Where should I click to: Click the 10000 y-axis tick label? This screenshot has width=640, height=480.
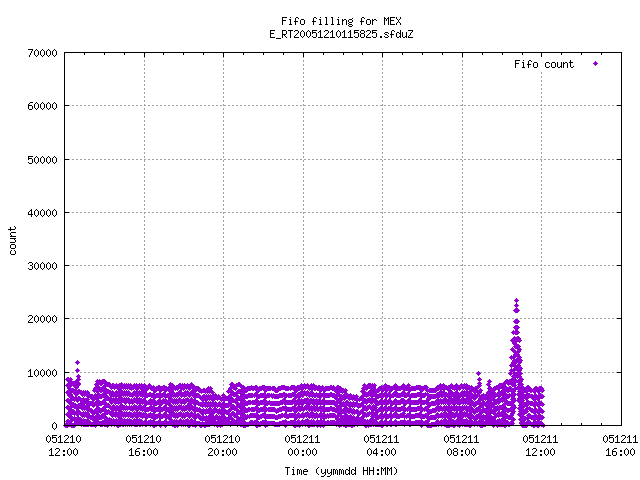(x=42, y=373)
